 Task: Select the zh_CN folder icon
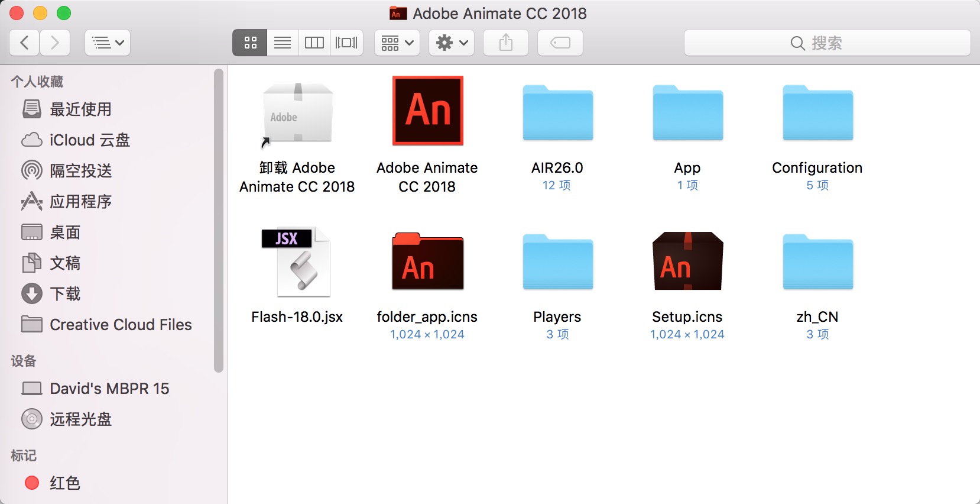click(817, 262)
